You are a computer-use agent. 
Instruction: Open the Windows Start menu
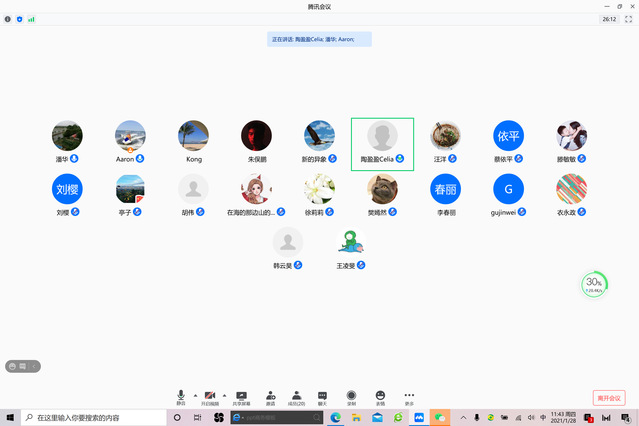(x=10, y=417)
